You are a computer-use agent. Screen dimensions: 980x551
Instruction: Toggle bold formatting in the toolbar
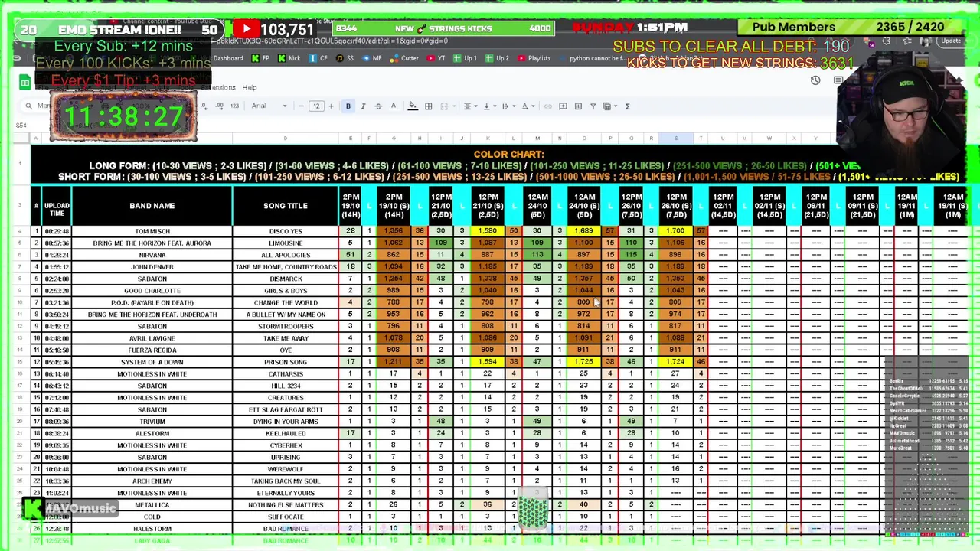coord(348,106)
